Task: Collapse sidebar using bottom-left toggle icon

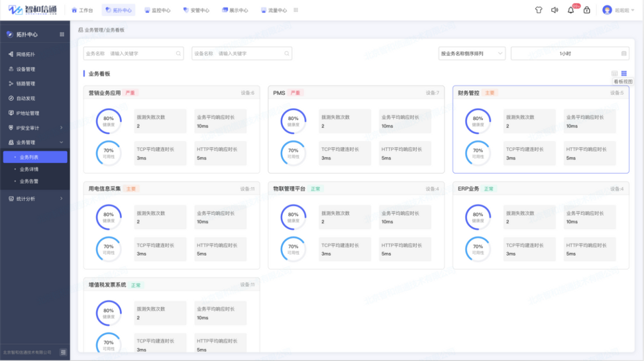Action: pyautogui.click(x=63, y=352)
